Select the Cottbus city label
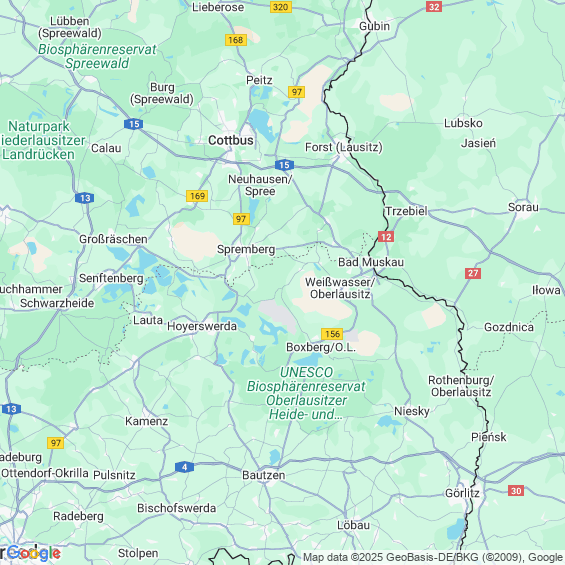The width and height of the screenshot is (565, 565). tap(231, 140)
